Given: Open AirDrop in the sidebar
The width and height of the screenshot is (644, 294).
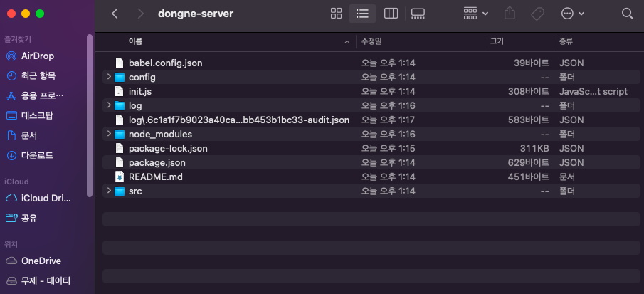Looking at the screenshot, I should pos(38,56).
